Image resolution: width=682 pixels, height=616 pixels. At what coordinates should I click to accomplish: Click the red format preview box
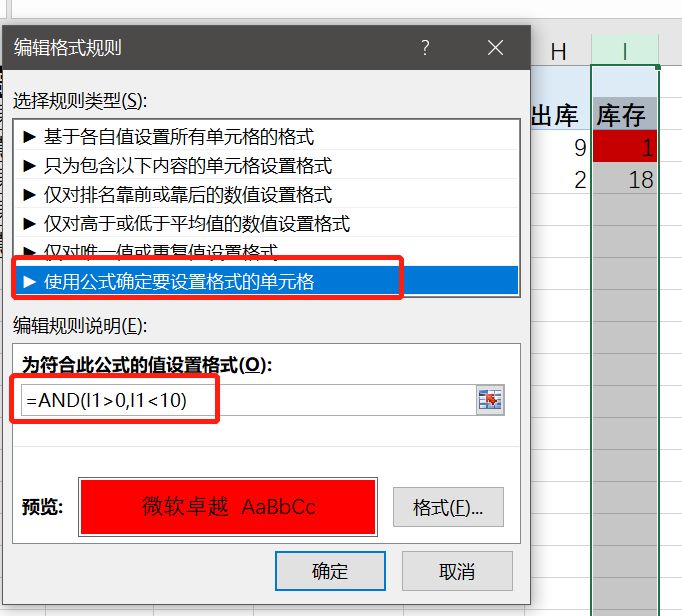(228, 507)
